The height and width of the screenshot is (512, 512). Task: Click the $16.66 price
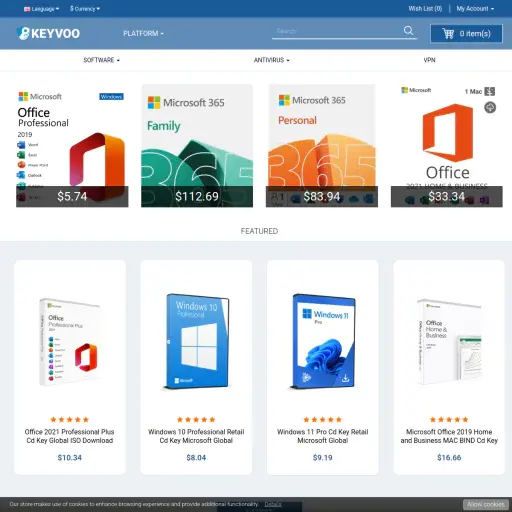[x=449, y=457]
